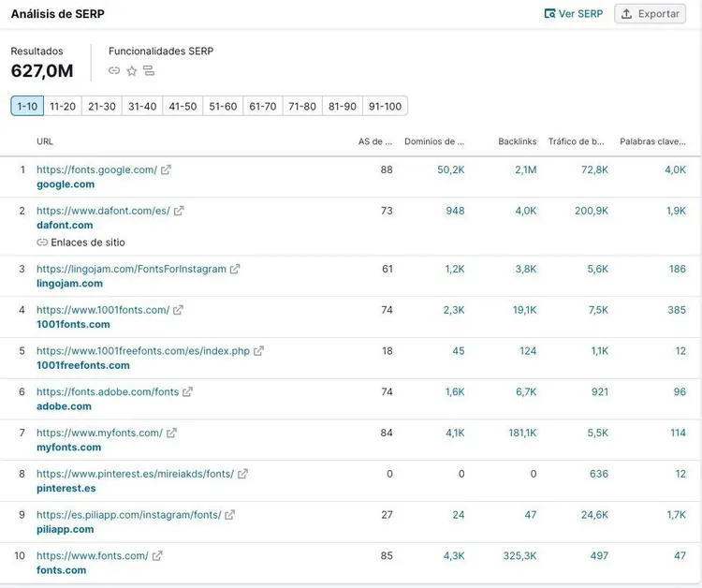The width and height of the screenshot is (702, 588).
Task: Switch to results page 41-50
Action: (x=183, y=106)
